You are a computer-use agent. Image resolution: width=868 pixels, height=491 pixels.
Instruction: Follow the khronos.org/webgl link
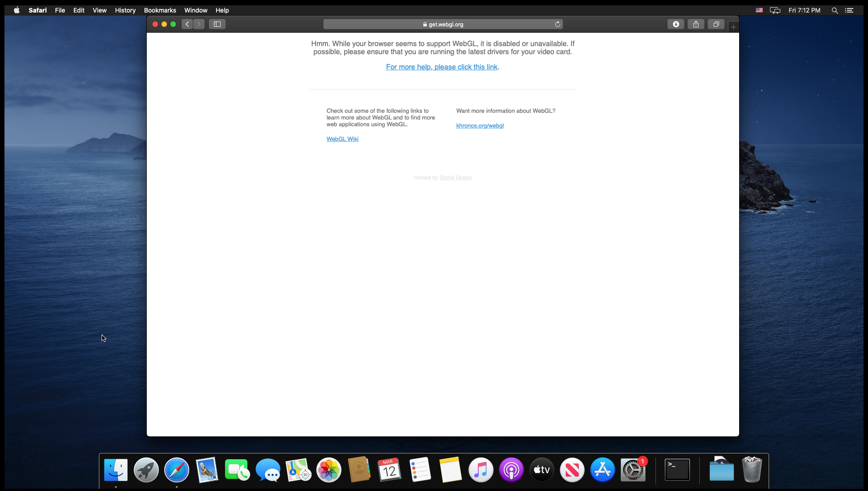tap(480, 125)
